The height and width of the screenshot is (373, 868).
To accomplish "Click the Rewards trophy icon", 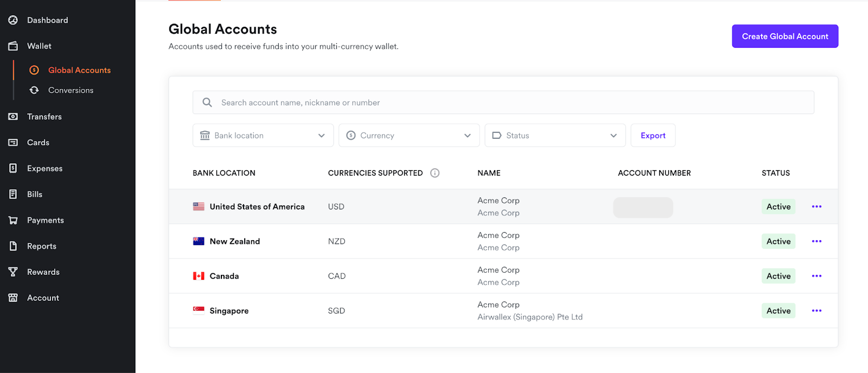I will [13, 272].
